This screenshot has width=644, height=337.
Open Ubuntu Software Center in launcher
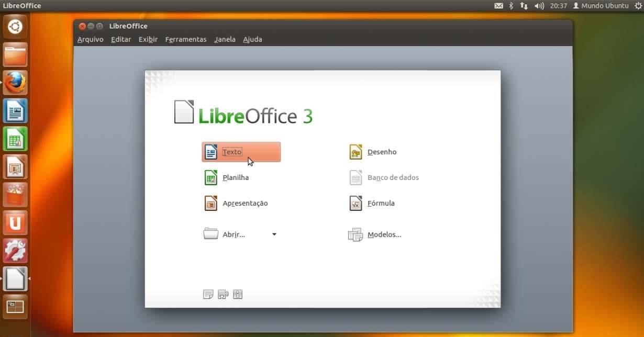[15, 195]
